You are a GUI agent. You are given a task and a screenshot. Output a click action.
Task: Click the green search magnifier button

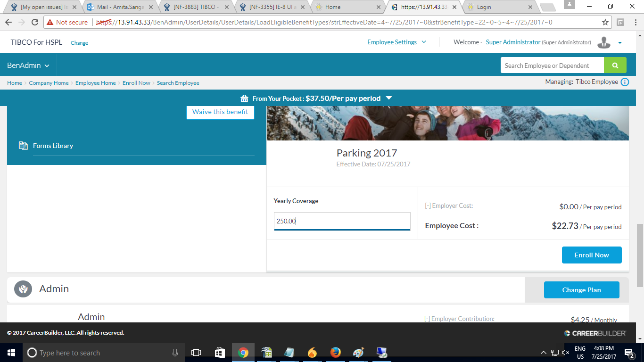click(615, 65)
